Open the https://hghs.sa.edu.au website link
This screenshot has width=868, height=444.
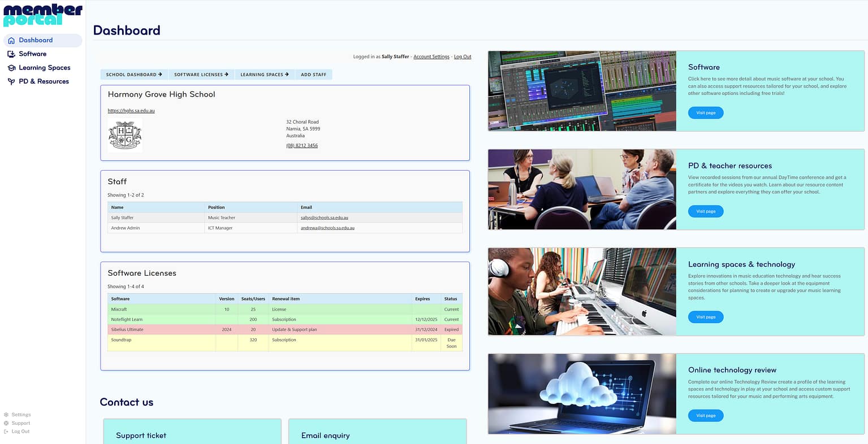coord(131,111)
